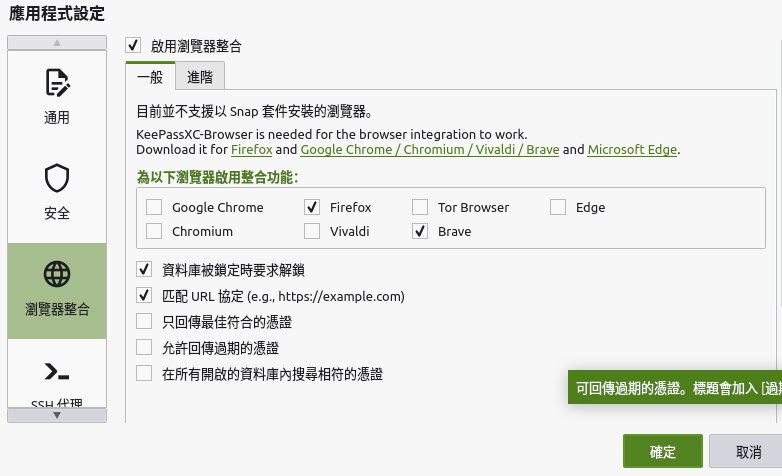Uncheck the Firefox browser checkbox
Image resolution: width=782 pixels, height=476 pixels.
[312, 208]
